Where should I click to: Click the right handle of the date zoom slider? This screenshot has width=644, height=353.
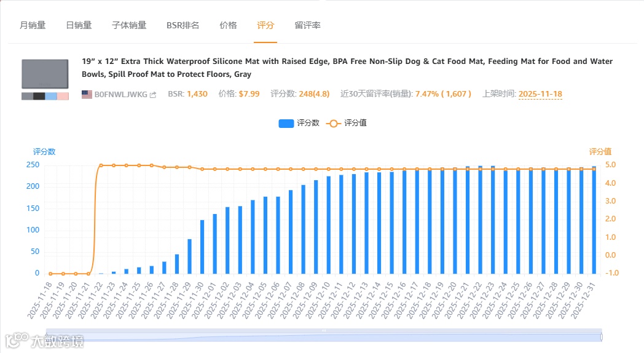point(601,337)
